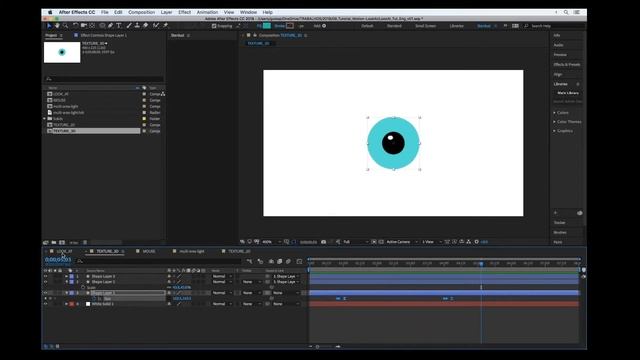Viewport: 640px width, 360px height.
Task: Switch to the LOOK_AT timeline tab
Action: tap(64, 251)
